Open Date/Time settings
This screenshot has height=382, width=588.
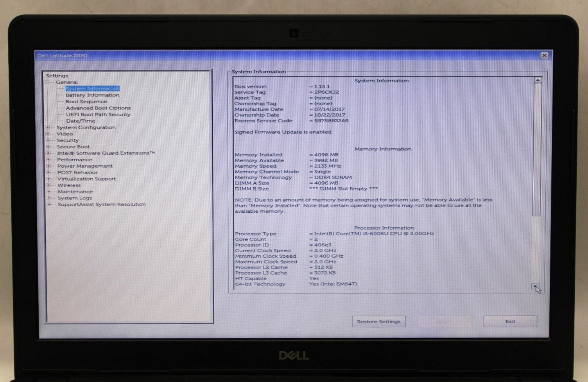pyautogui.click(x=81, y=121)
